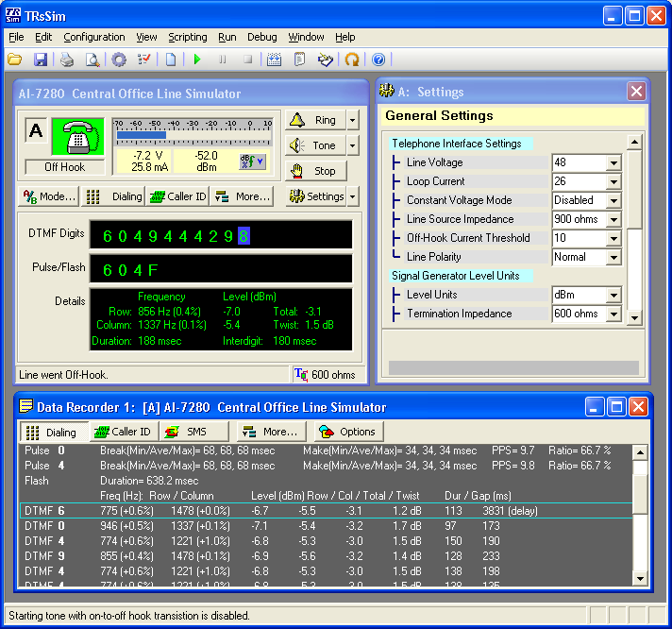This screenshot has height=629, width=672.
Task: Select the Flash row in recorder
Action: (x=326, y=481)
